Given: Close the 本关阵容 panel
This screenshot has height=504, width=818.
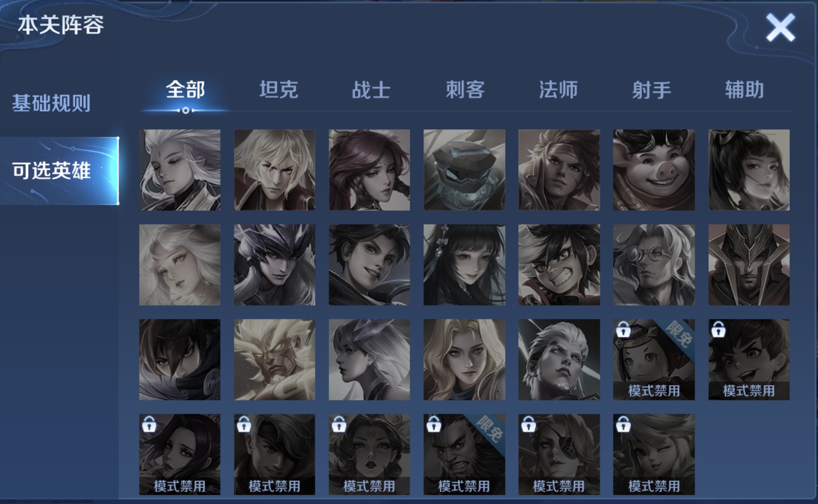Looking at the screenshot, I should 780,28.
